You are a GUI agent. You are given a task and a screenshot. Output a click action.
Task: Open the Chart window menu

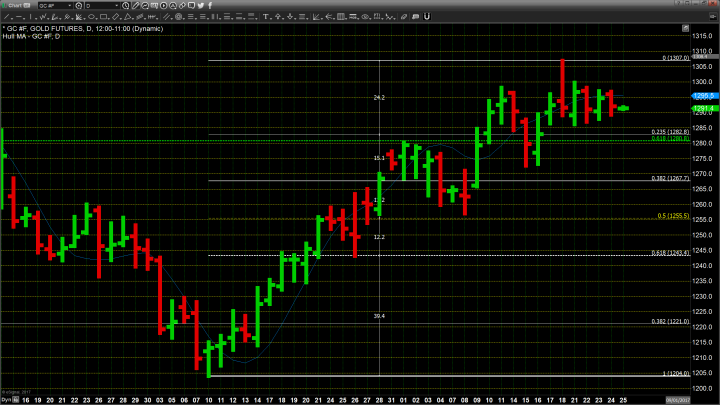coord(14,6)
